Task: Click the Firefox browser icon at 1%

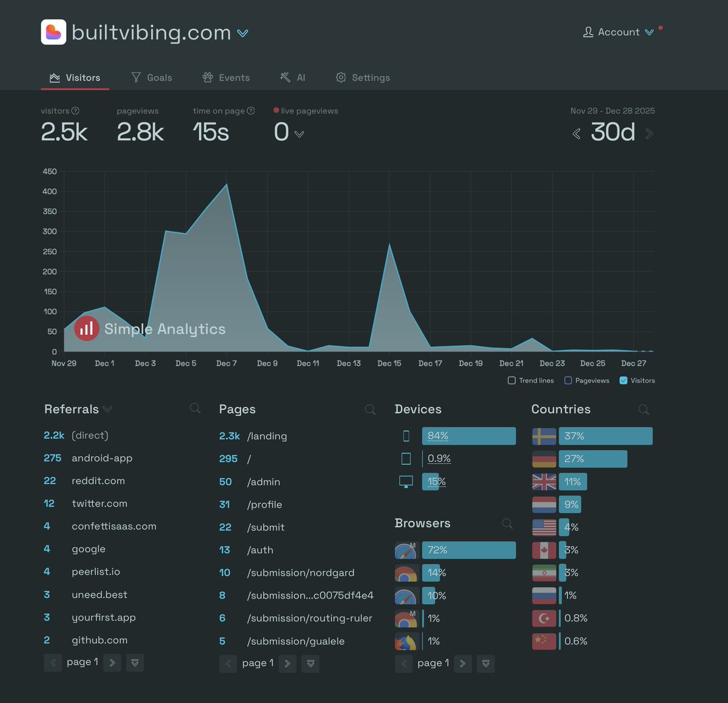Action: [x=406, y=641]
